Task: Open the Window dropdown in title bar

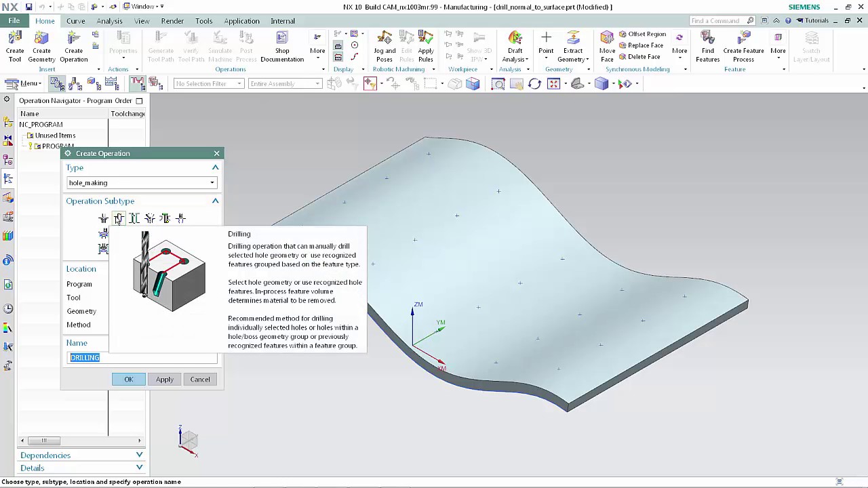Action: click(143, 7)
